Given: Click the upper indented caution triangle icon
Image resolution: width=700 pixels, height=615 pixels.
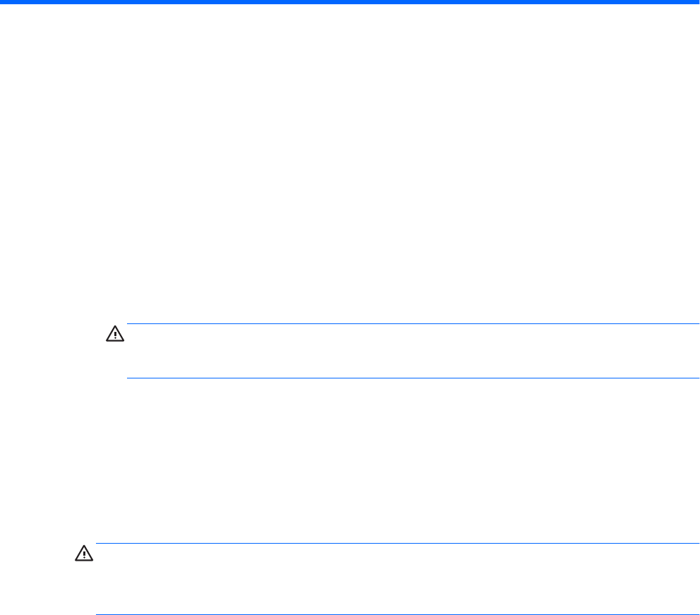Looking at the screenshot, I should coord(114,333).
